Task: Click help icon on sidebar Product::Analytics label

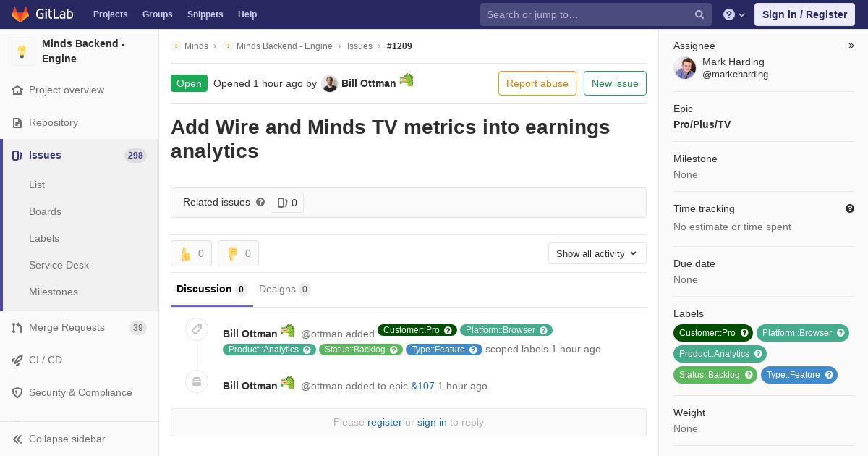Action: click(758, 354)
